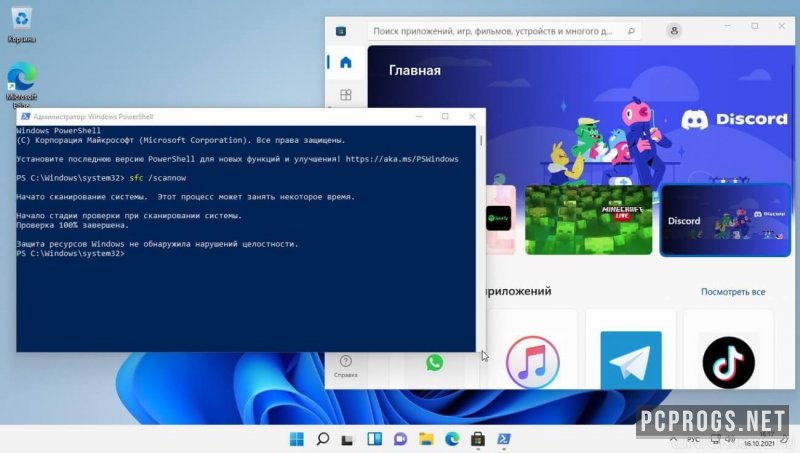Select the Discord carousel tile
800x453 pixels.
(x=725, y=220)
